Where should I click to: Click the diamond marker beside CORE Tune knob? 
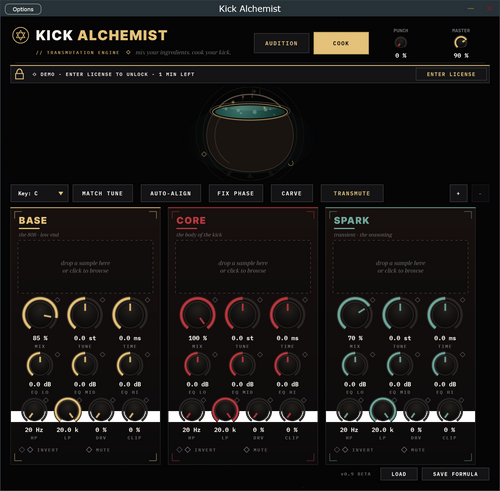(x=260, y=300)
